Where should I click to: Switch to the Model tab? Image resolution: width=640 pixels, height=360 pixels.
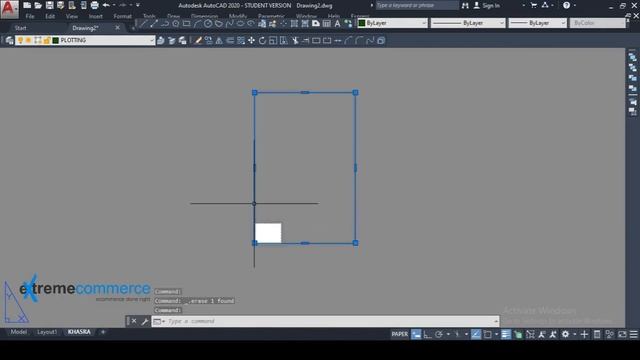coord(18,332)
